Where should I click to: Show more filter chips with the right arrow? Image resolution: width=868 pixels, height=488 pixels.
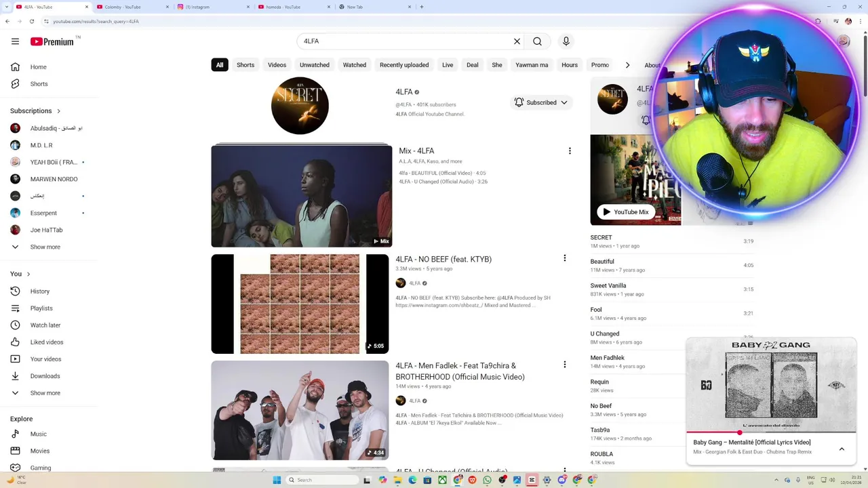point(627,65)
